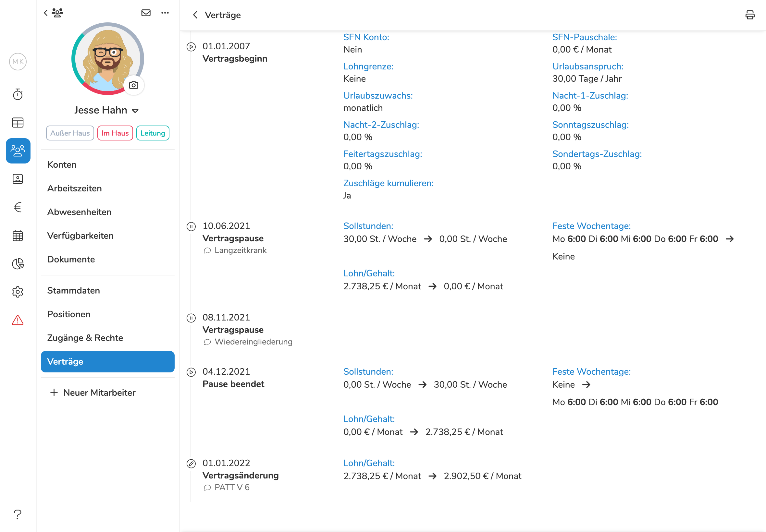766x532 pixels.
Task: Toggle the Im Haus tag
Action: pos(115,133)
